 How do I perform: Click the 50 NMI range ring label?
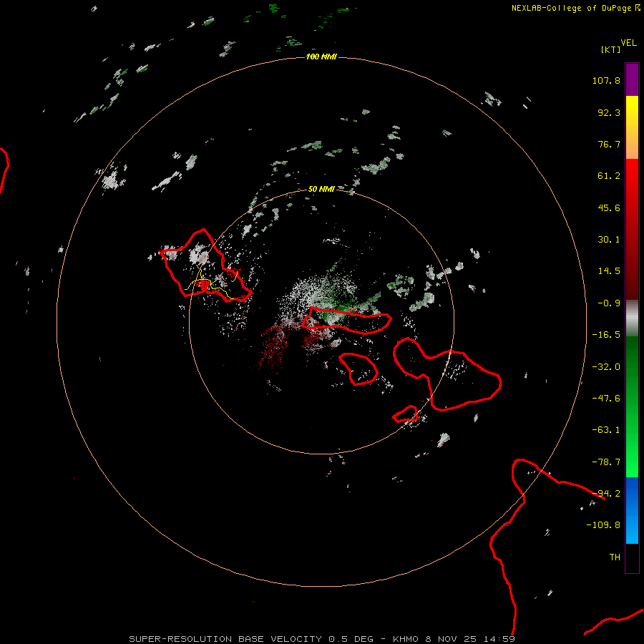pos(321,189)
